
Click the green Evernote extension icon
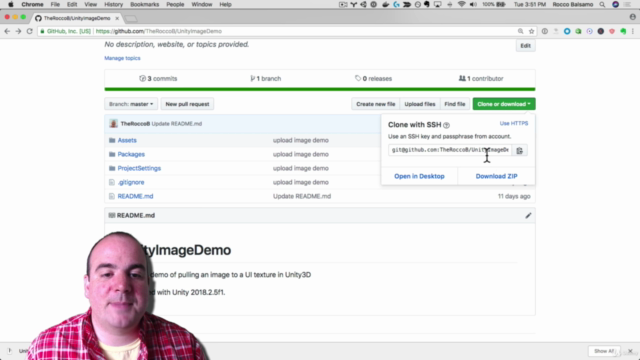point(623,31)
